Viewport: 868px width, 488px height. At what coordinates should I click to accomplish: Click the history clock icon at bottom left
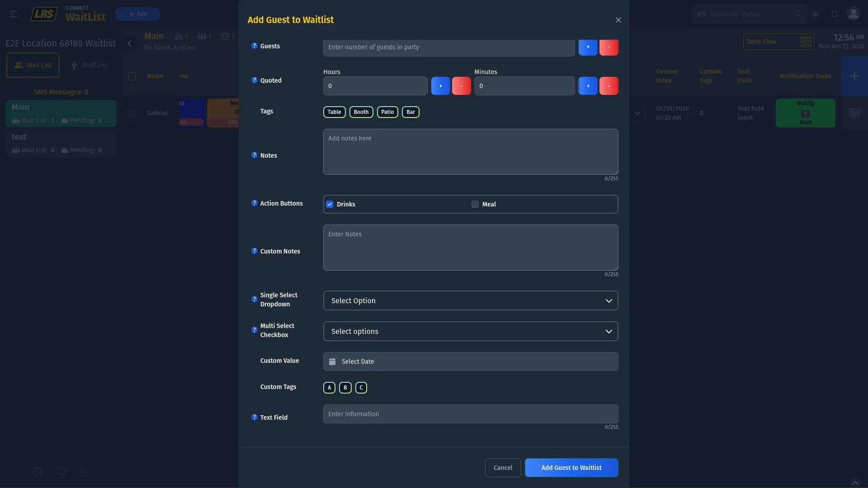tap(38, 472)
